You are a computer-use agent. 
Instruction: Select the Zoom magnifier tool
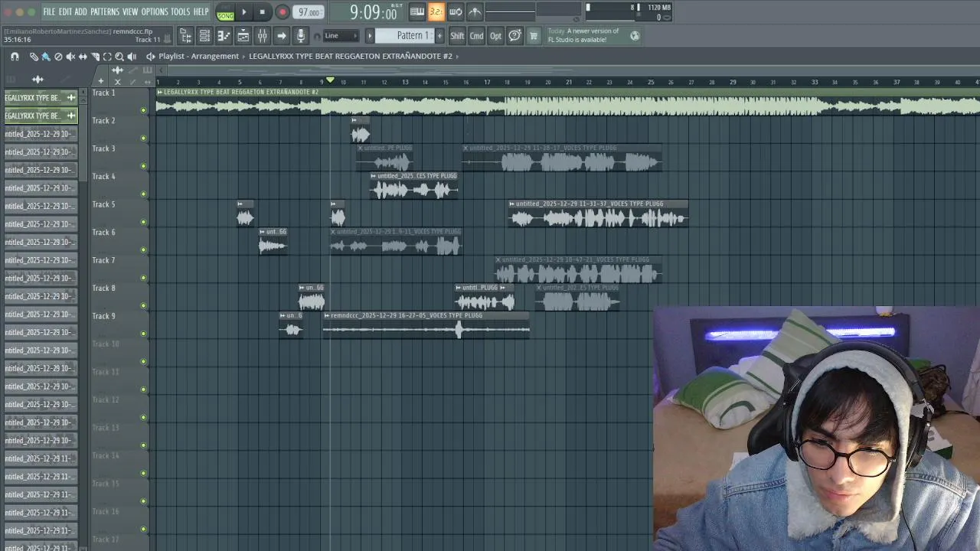(x=119, y=57)
